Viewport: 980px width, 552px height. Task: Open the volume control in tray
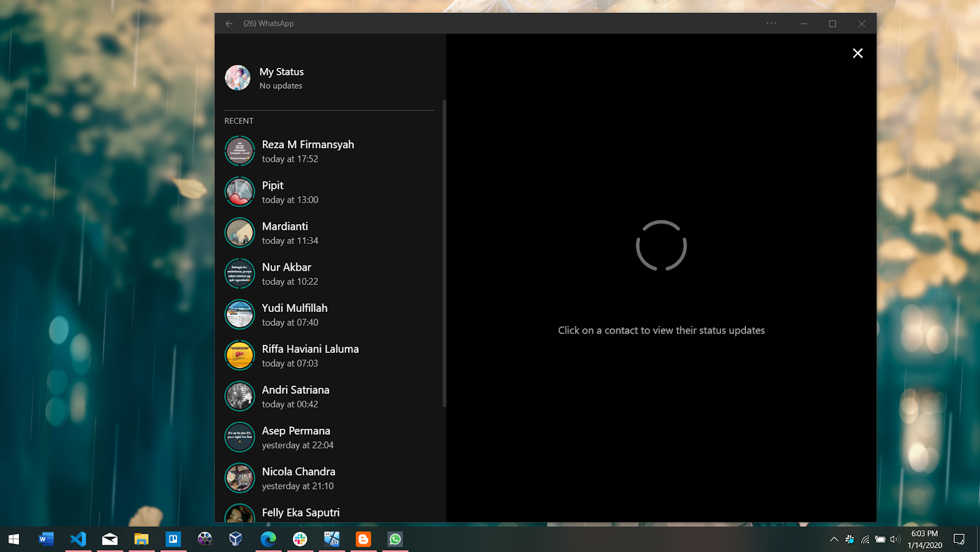[x=895, y=540]
